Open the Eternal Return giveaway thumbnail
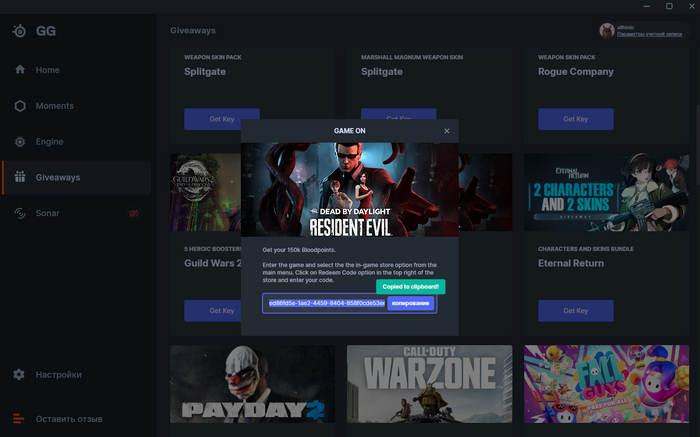 (x=606, y=192)
